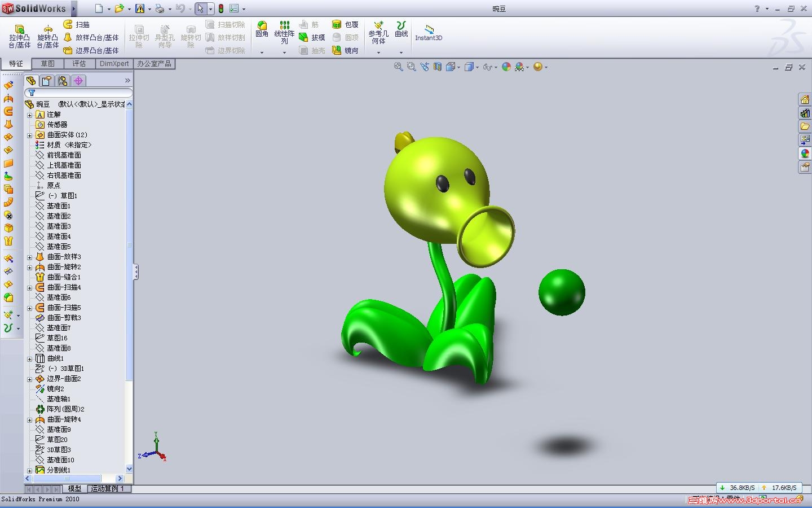
Task: Open the DimXpert ribbon tab
Action: [x=114, y=64]
